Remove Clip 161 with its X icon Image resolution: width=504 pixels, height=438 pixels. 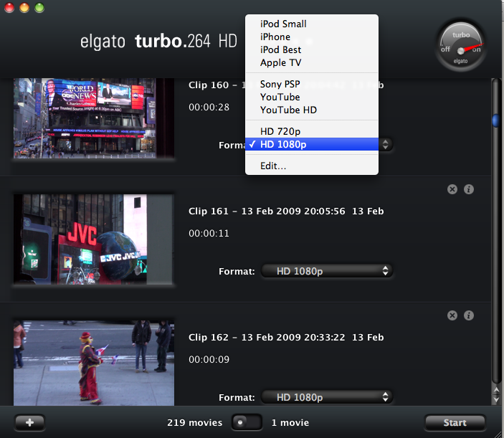point(452,189)
